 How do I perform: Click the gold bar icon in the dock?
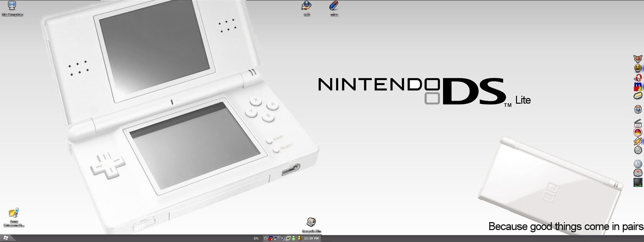pyautogui.click(x=638, y=95)
